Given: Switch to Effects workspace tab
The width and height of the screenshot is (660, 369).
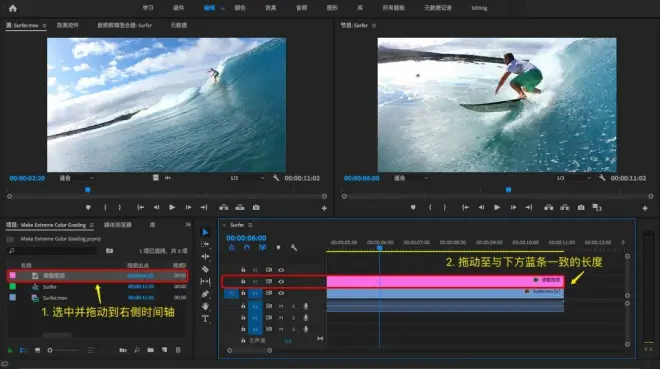Looking at the screenshot, I should point(271,8).
